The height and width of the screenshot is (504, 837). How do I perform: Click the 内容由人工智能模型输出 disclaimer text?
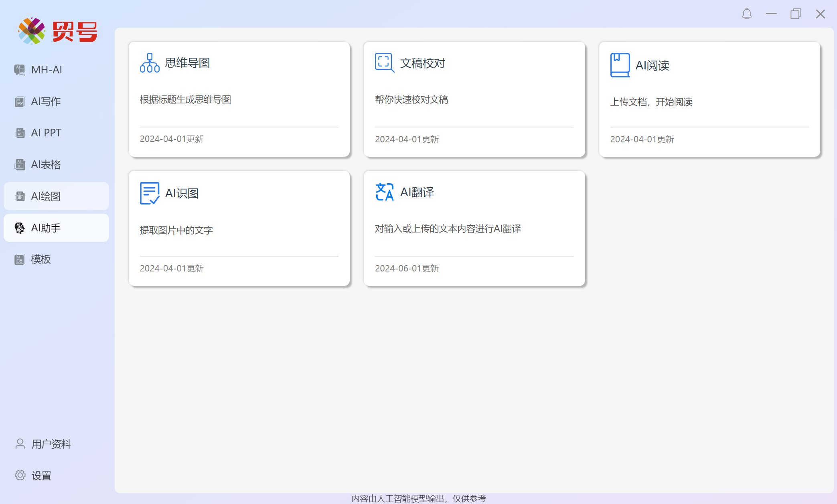419,498
